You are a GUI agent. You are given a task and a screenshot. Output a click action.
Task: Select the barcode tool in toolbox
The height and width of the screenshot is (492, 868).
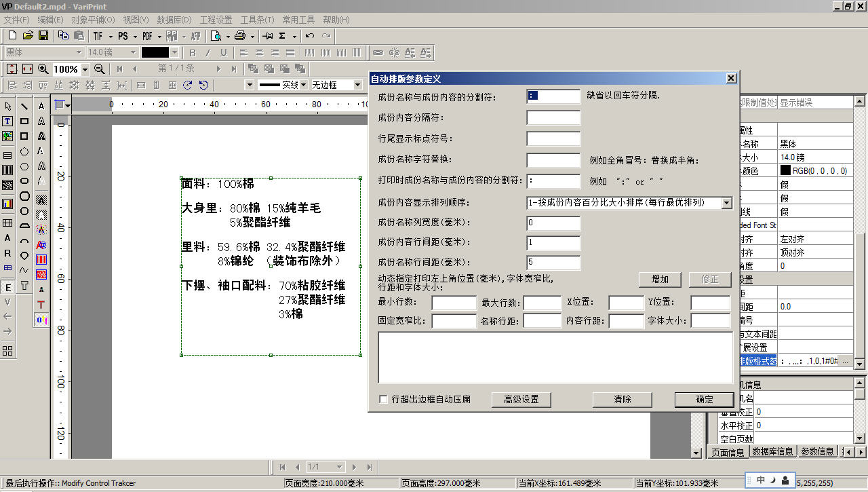point(8,170)
